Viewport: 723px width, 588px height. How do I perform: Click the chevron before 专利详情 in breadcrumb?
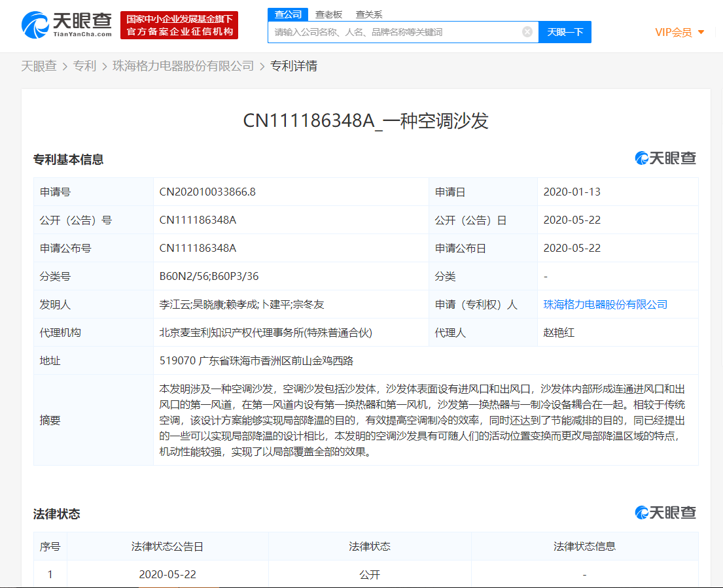pyautogui.click(x=262, y=66)
